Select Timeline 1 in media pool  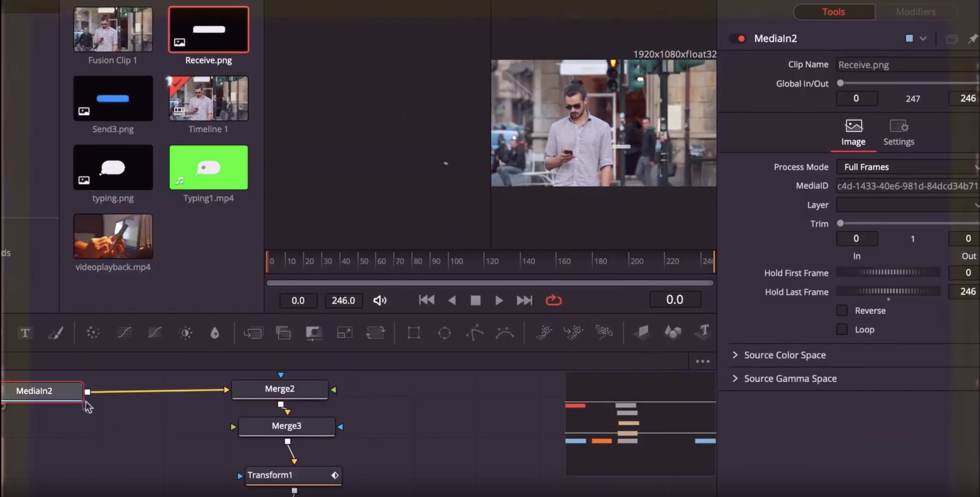[209, 98]
